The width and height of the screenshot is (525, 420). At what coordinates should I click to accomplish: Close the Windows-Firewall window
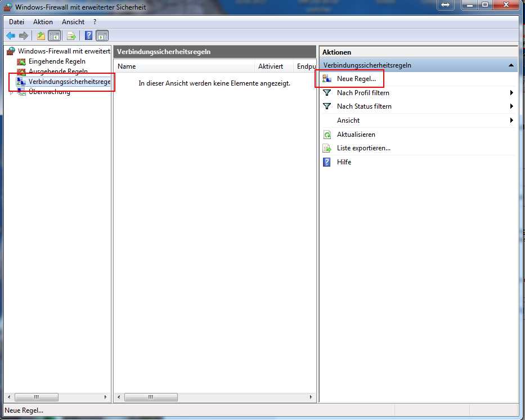(x=506, y=5)
